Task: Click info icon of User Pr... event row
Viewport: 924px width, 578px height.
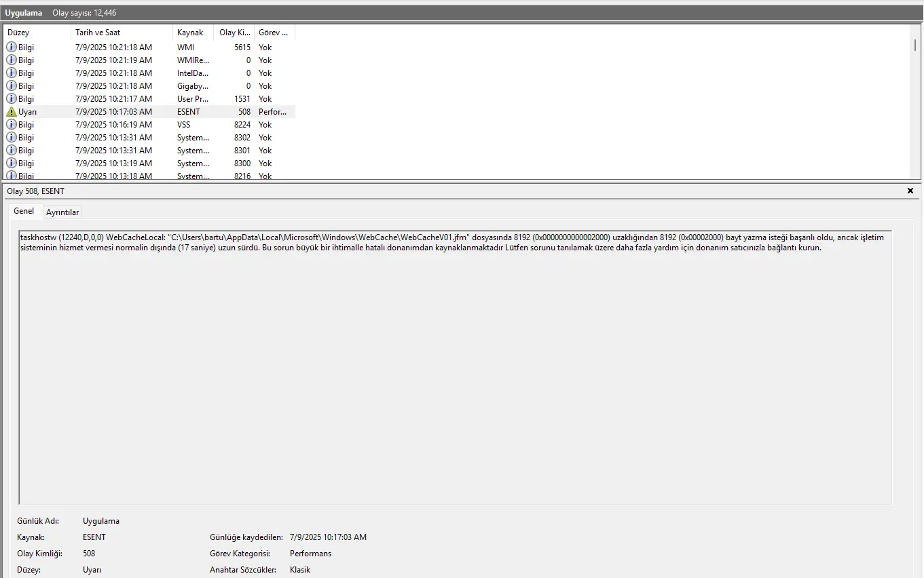Action: point(12,99)
